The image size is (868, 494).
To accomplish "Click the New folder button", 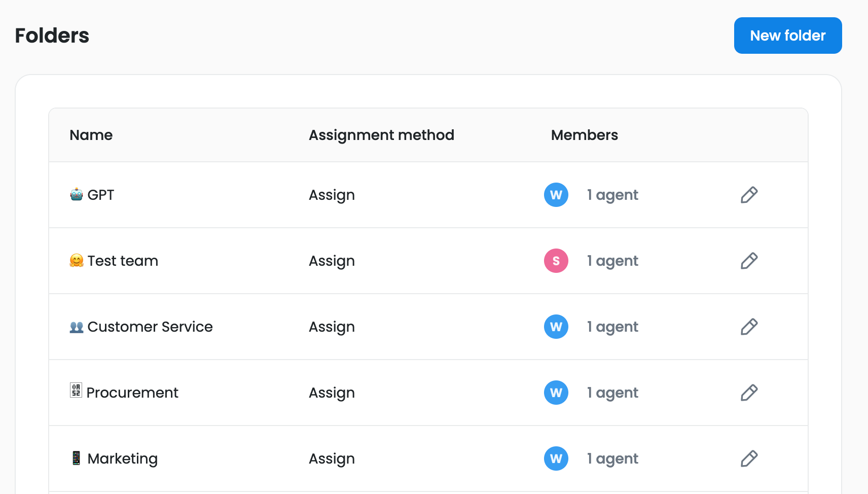I will [788, 36].
